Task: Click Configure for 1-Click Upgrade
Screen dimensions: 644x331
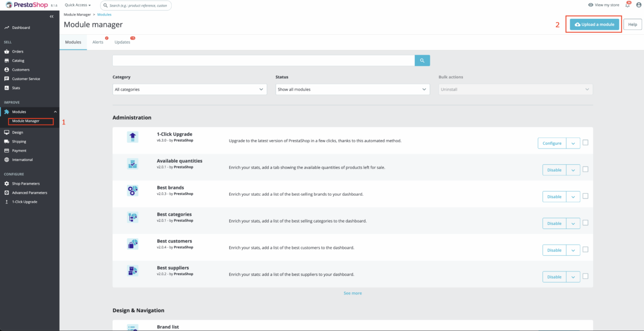Action: pos(552,143)
